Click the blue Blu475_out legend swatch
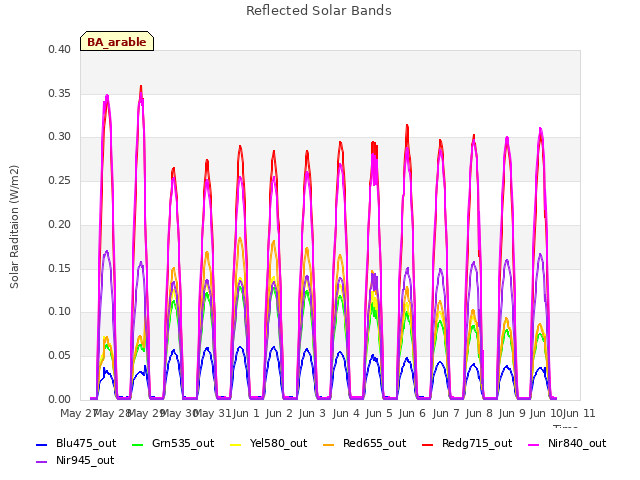 [x=42, y=444]
